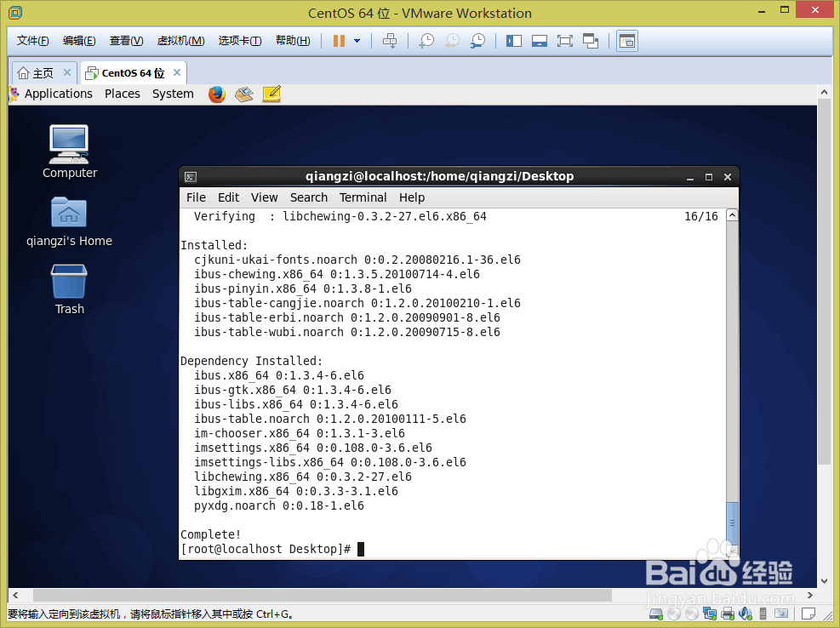
Task: Open the Places menu in CentOS
Action: click(x=123, y=94)
